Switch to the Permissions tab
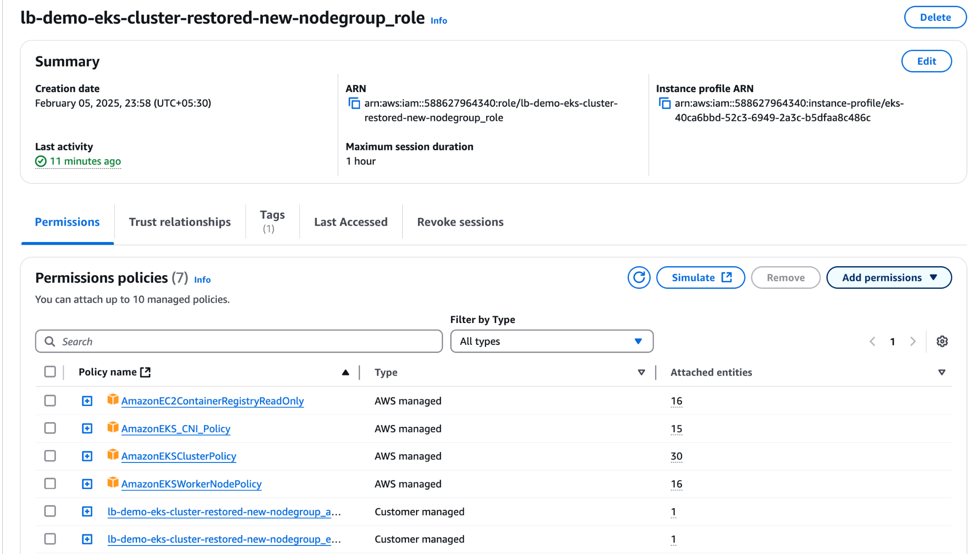This screenshot has width=980, height=554. [x=67, y=222]
